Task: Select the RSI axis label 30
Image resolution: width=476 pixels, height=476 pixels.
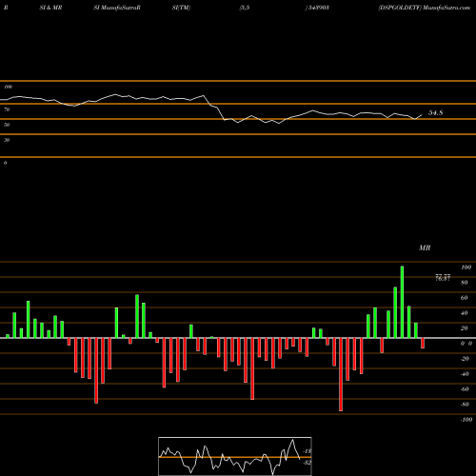Action: click(7, 140)
